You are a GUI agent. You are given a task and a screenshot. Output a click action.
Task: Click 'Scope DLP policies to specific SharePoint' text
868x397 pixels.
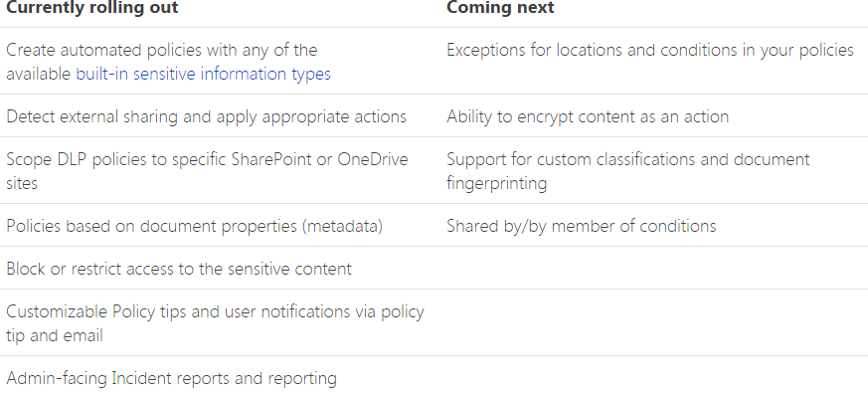[207, 159]
